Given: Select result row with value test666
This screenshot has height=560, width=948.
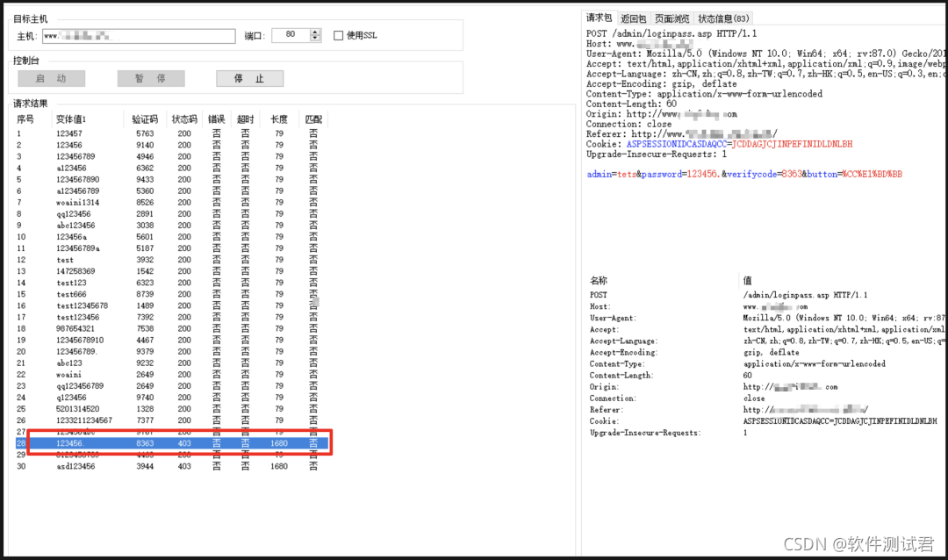Looking at the screenshot, I should (x=172, y=295).
